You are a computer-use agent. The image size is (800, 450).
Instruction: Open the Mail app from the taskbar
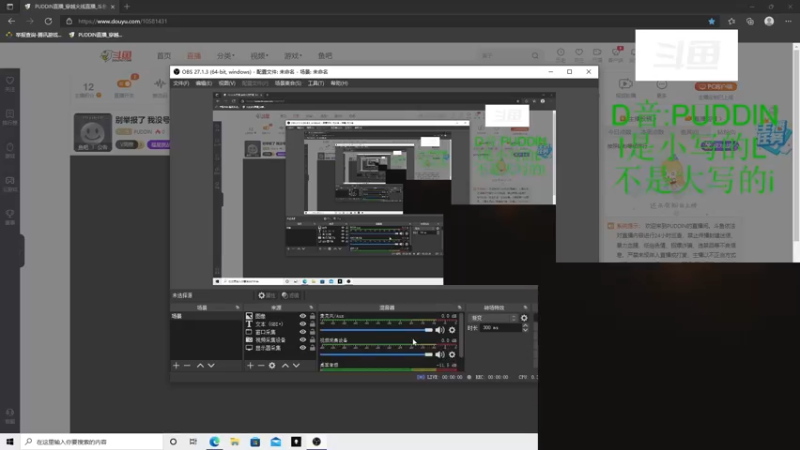pyautogui.click(x=276, y=442)
